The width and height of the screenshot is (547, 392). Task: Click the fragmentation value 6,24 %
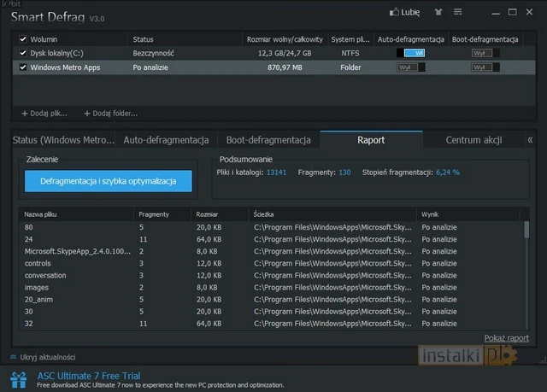click(x=448, y=173)
